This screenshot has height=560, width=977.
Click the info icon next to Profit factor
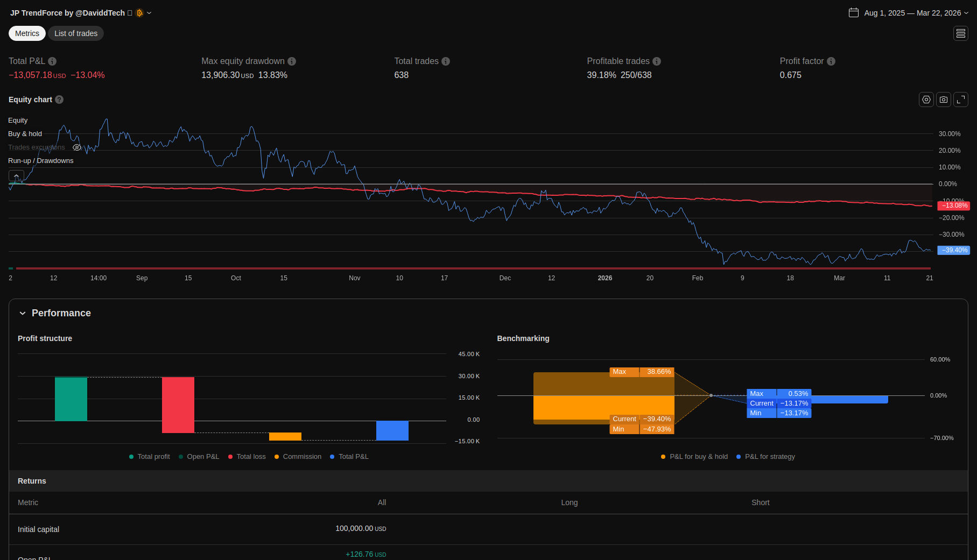(x=831, y=61)
